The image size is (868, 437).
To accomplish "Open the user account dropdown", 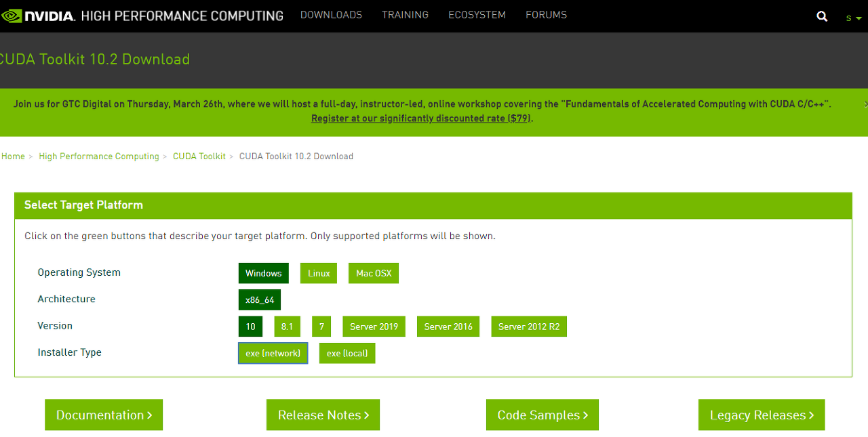I will click(853, 18).
